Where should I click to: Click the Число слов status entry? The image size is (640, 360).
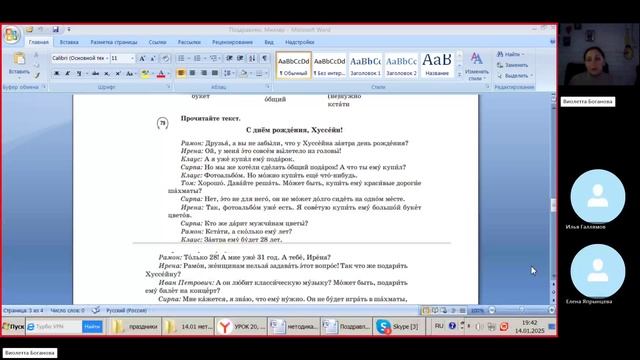tap(67, 311)
